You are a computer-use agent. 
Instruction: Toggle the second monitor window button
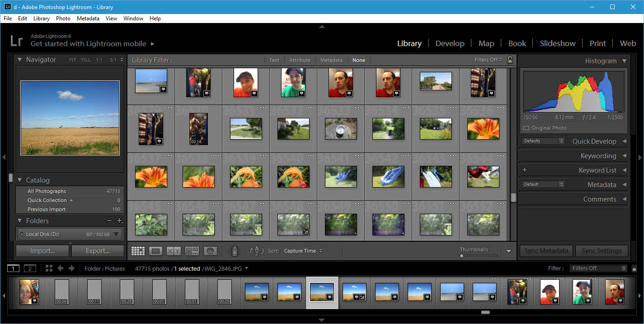29,268
